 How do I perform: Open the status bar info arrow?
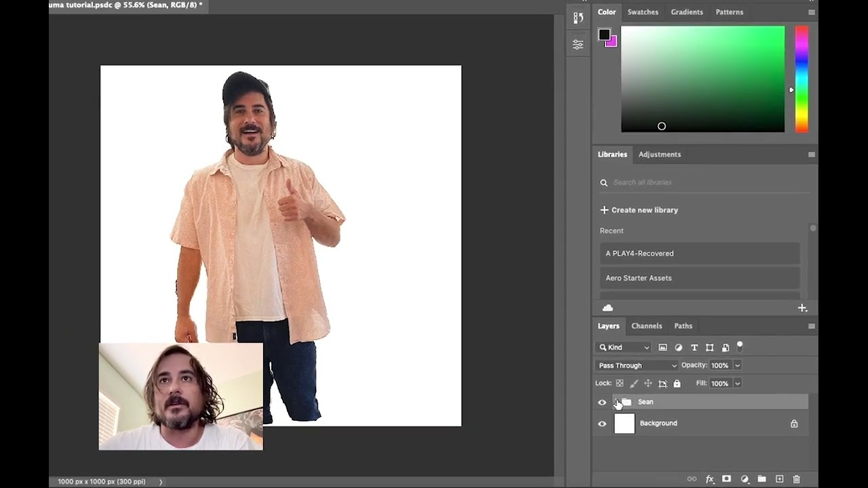click(161, 482)
